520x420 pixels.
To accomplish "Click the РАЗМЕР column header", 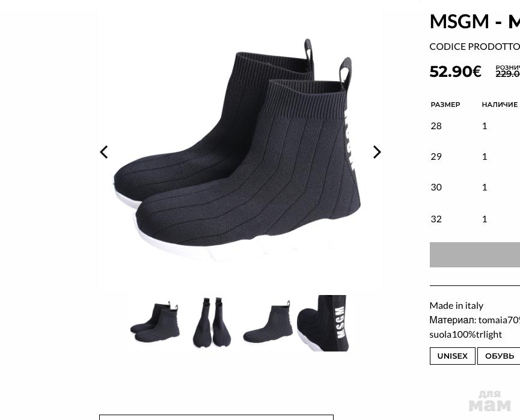I will click(x=445, y=105).
